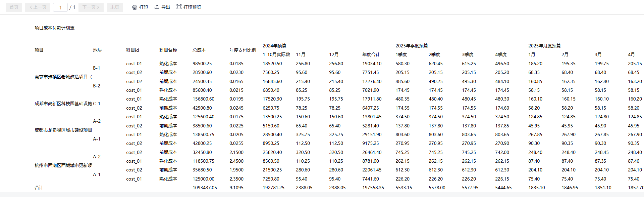Select the report title 项目成本付款计划表
644x197 pixels.
pyautogui.click(x=54, y=28)
